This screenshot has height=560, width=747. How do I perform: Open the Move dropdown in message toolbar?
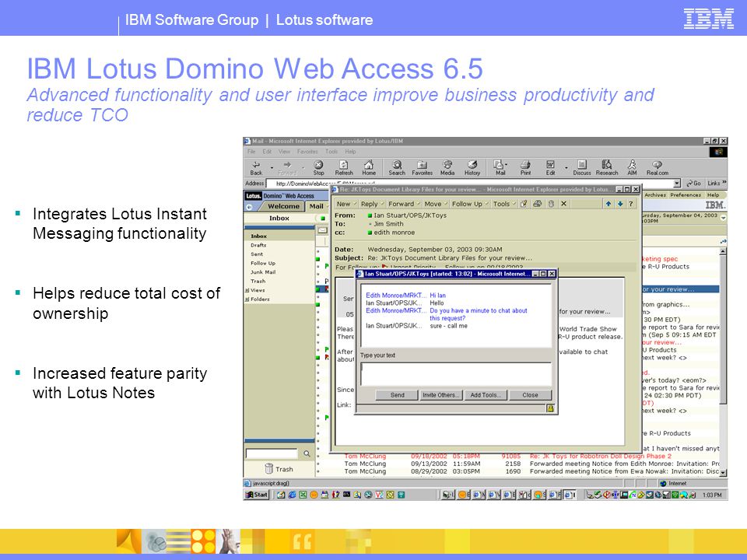click(436, 204)
